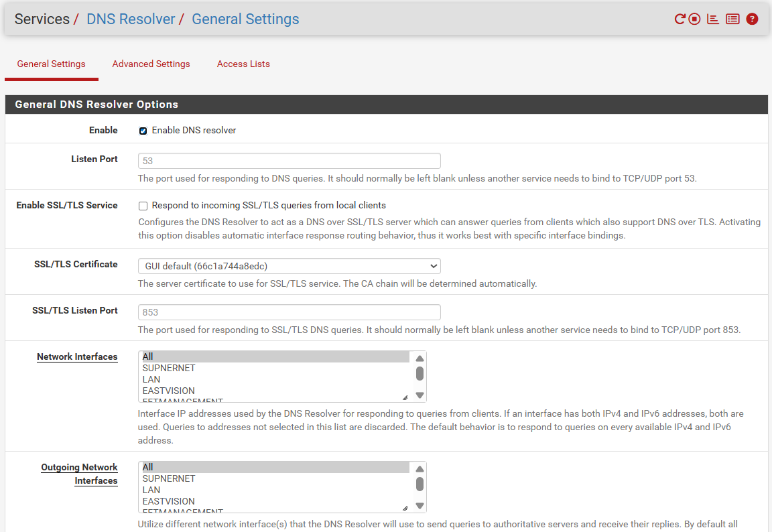Open the DNS Resolver status chart icon
This screenshot has height=532, width=772.
[713, 19]
